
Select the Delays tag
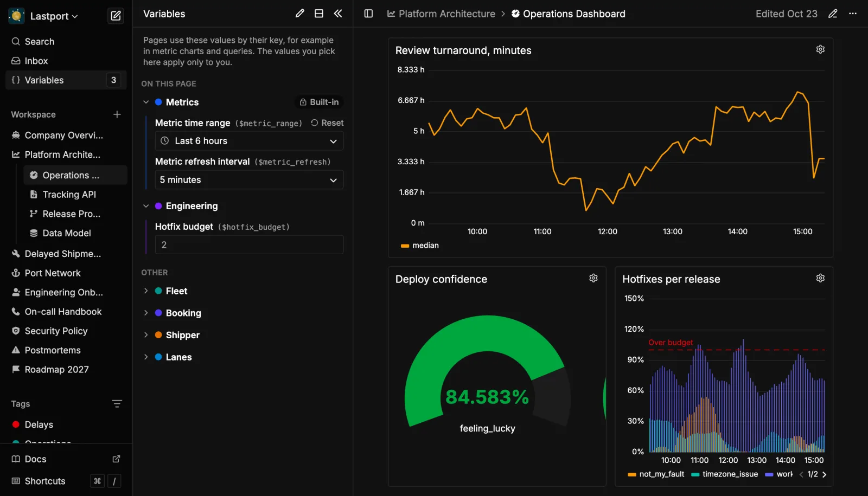pos(66,424)
